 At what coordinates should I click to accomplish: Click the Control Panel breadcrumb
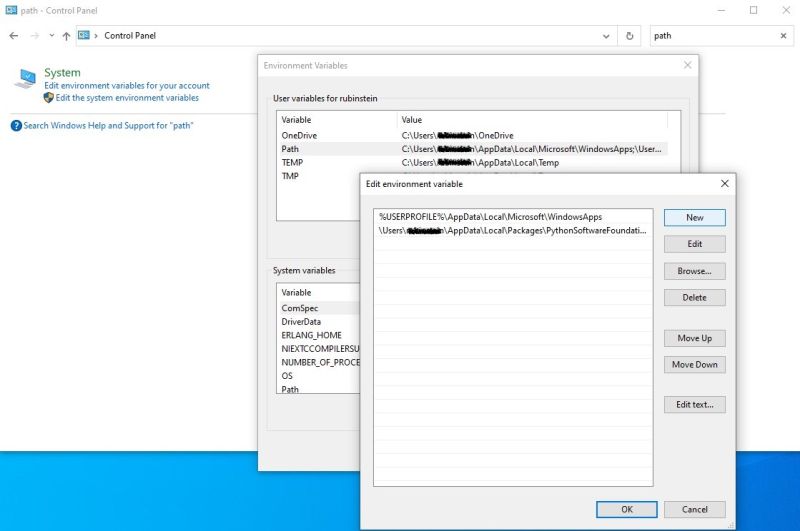pos(130,36)
